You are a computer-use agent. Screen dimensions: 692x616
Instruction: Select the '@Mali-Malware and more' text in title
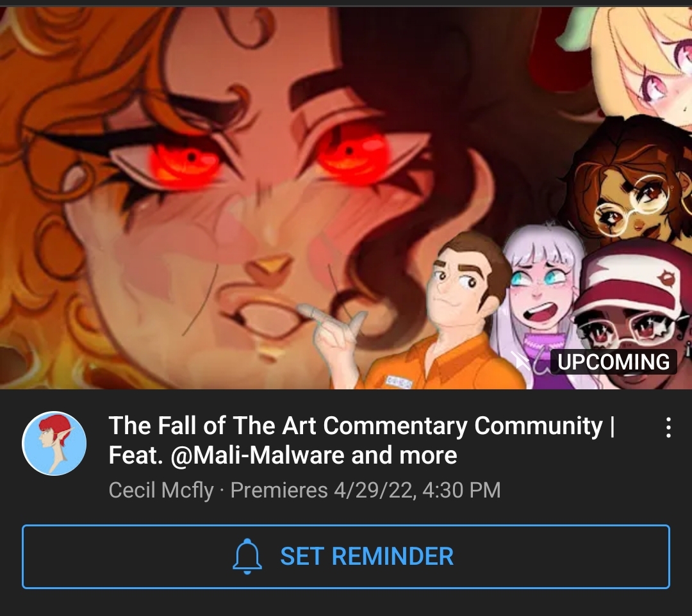[313, 455]
